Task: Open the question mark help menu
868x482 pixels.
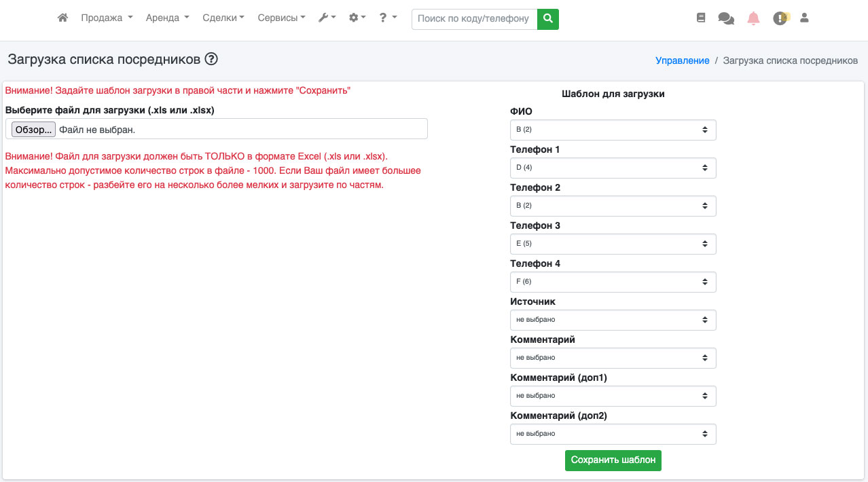Action: 388,18
